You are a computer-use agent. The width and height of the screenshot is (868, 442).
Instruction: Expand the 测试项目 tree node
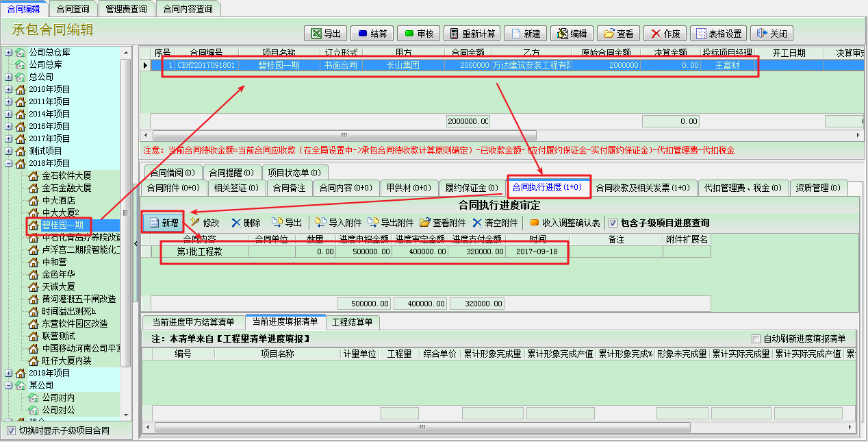pos(8,151)
